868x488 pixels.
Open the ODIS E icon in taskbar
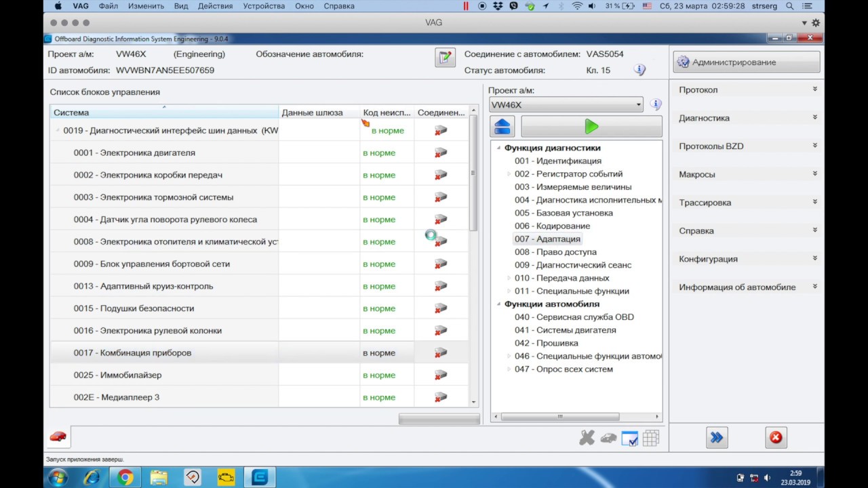point(259,478)
